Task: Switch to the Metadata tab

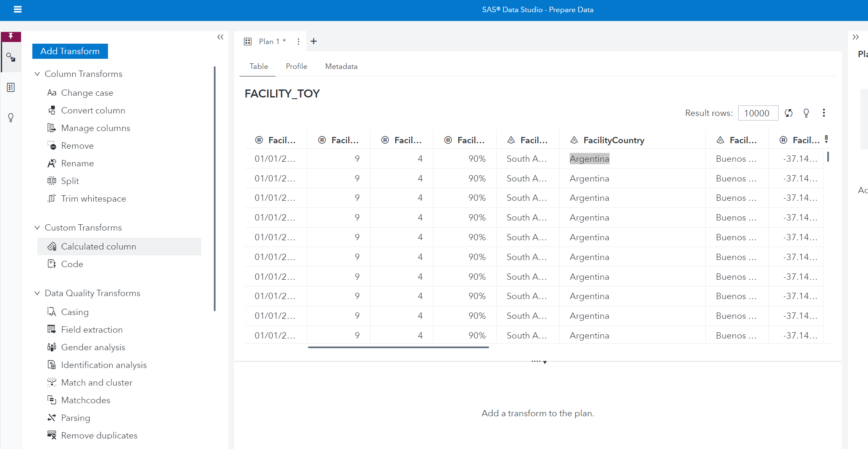Action: tap(341, 66)
